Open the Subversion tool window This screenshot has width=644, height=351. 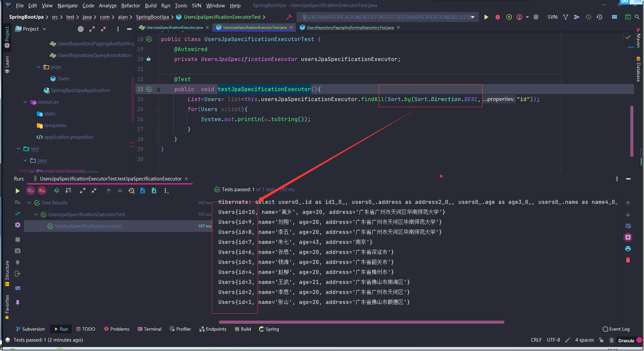30,329
